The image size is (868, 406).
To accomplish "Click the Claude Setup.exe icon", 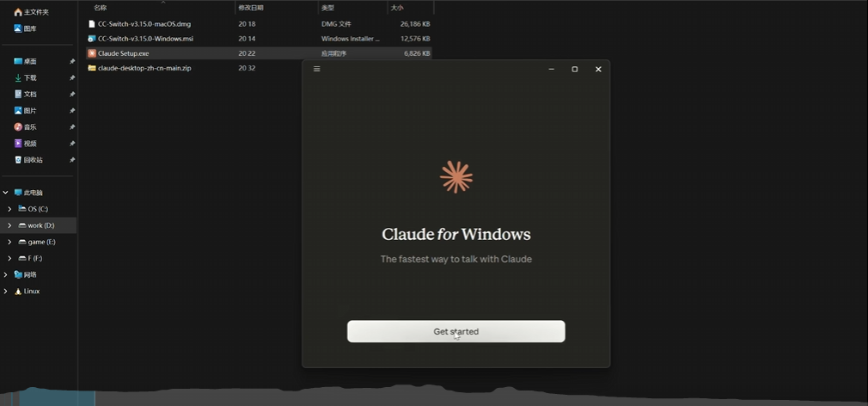I will 92,53.
